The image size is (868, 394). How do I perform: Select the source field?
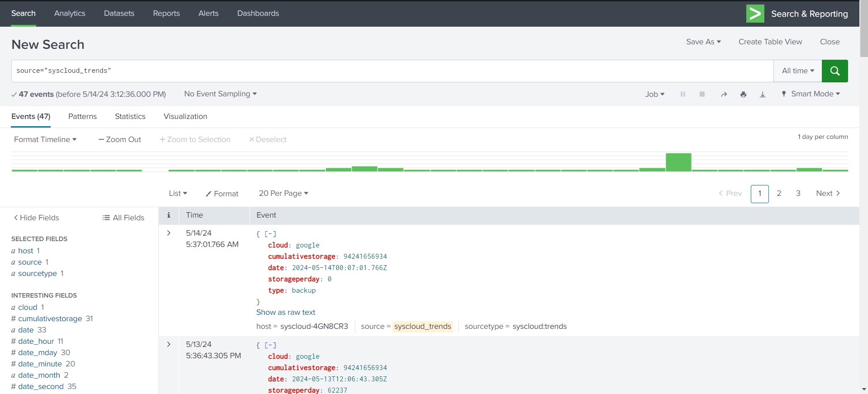click(x=30, y=262)
